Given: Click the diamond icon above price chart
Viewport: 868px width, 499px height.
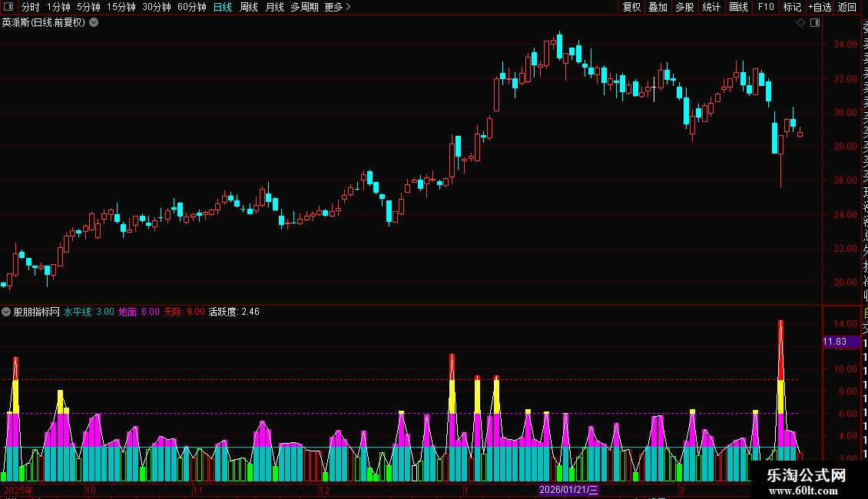Looking at the screenshot, I should coord(800,23).
